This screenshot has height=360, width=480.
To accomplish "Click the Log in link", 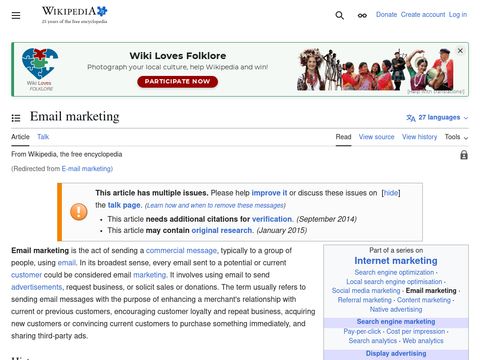I will point(458,15).
